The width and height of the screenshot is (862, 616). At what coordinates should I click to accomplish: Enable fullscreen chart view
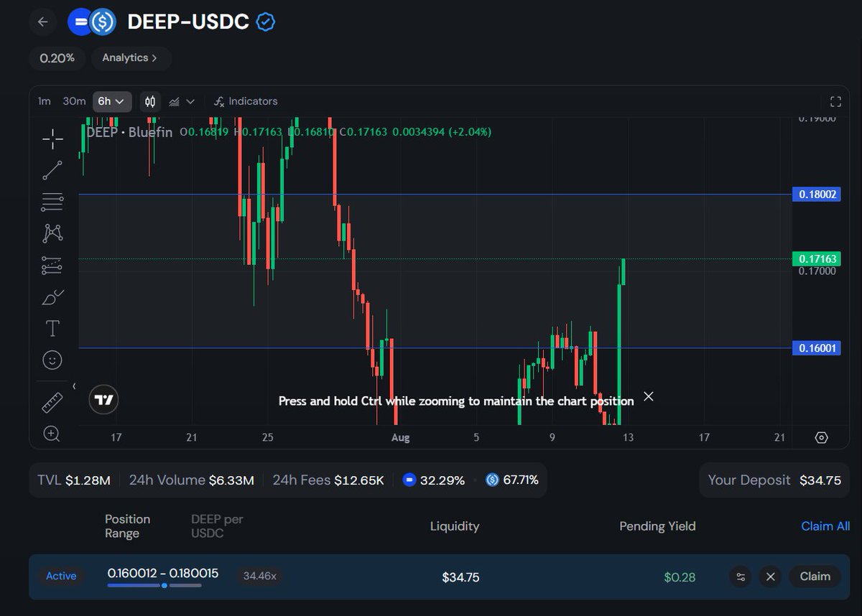point(835,101)
